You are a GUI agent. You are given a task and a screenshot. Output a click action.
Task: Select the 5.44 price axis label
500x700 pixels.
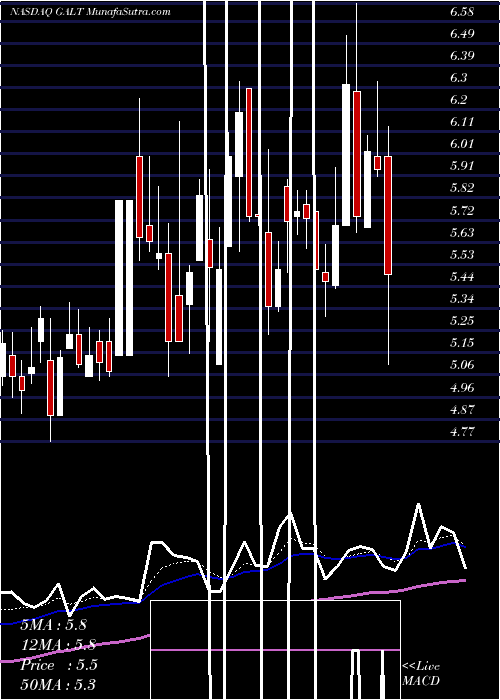click(462, 276)
